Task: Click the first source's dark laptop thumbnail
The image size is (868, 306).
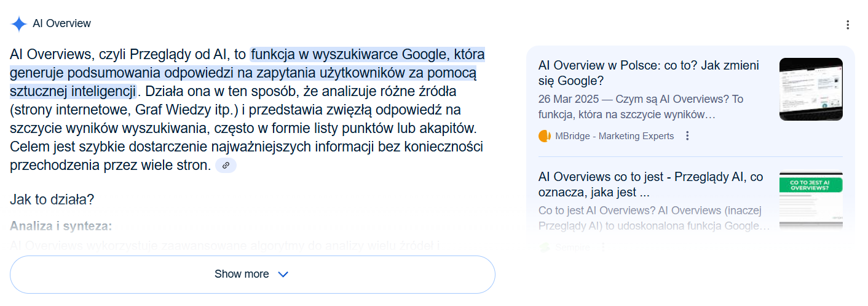Action: click(x=811, y=89)
